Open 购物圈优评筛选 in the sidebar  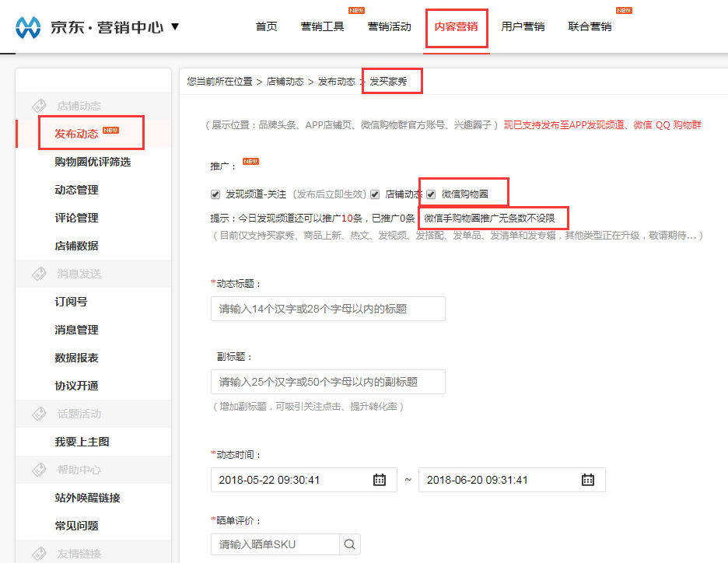(x=93, y=162)
